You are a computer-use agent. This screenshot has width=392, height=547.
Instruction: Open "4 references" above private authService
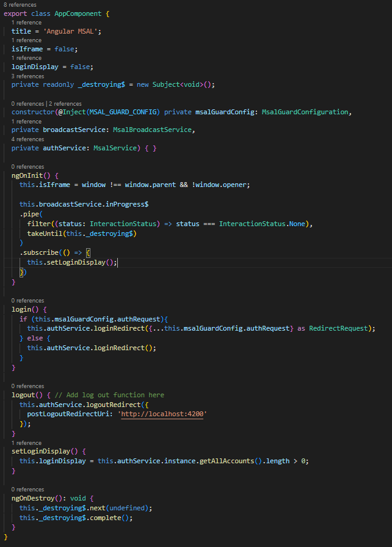(27, 139)
